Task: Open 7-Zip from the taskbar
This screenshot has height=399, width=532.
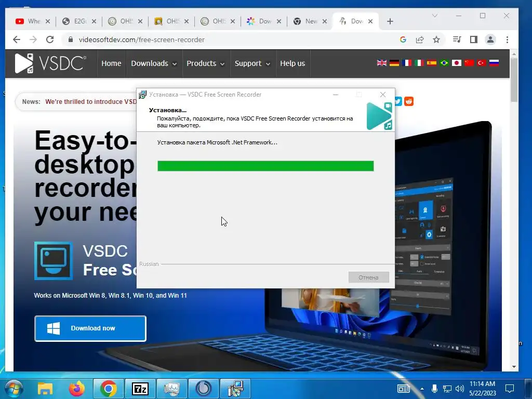Action: tap(140, 389)
